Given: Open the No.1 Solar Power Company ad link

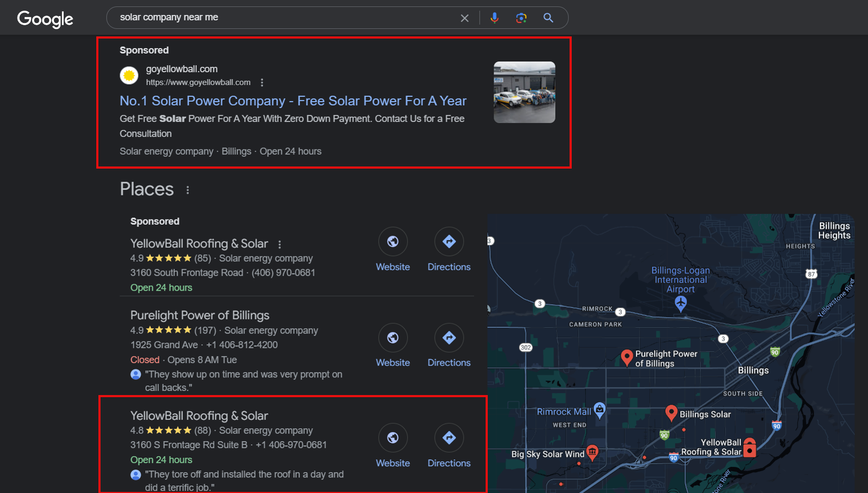Looking at the screenshot, I should [x=293, y=101].
